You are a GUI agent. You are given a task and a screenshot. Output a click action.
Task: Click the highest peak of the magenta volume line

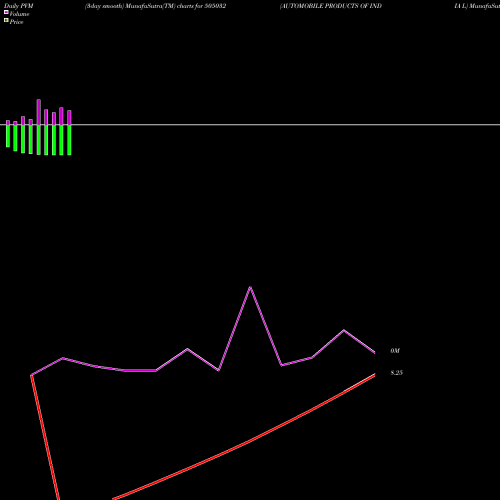250,287
